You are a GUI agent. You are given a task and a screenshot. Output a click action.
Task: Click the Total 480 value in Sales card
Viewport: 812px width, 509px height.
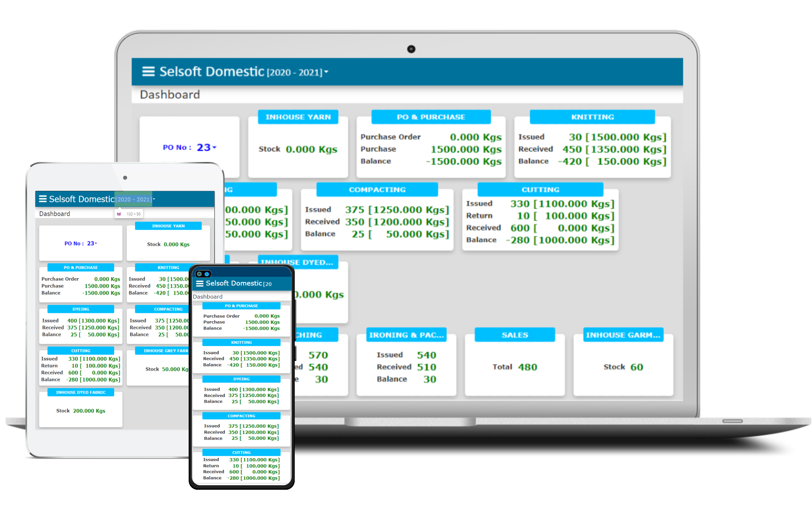coord(515,367)
